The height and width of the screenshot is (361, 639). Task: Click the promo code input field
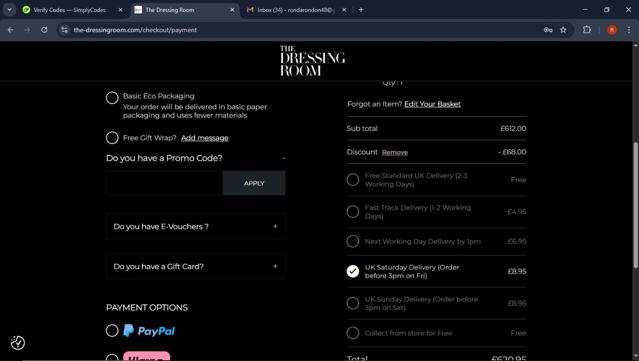(x=164, y=183)
